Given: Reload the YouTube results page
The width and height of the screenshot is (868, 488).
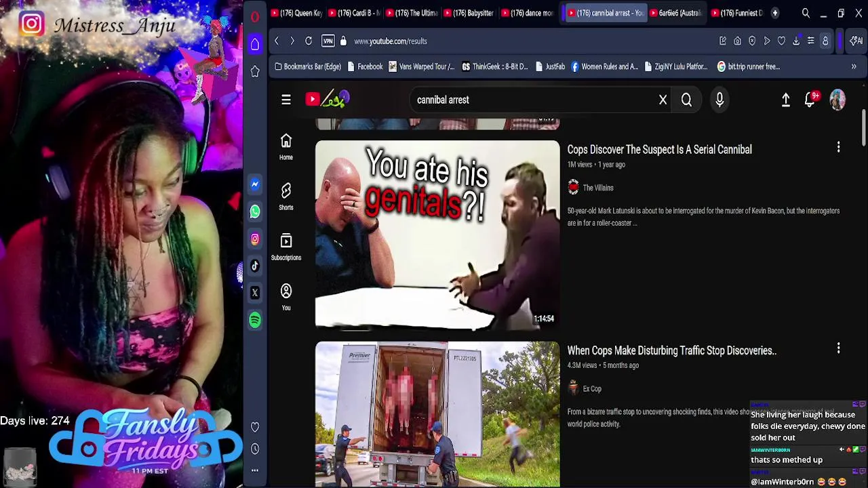Looking at the screenshot, I should click(309, 41).
